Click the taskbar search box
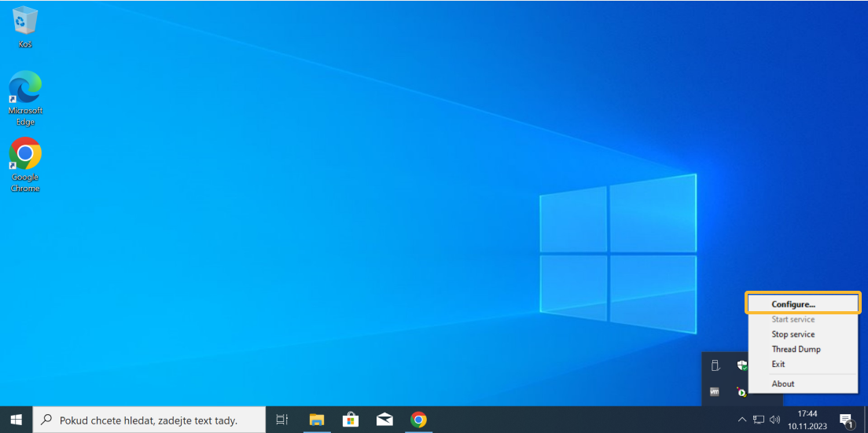Screen dimensions: 868x433 tap(149, 420)
